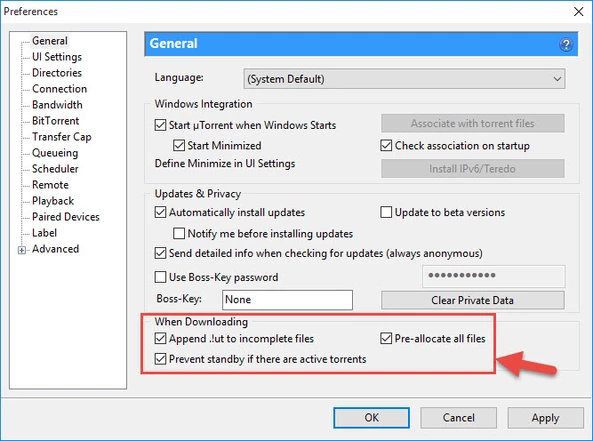Close the Preferences dialog window
Viewport: 593px width, 441px height.
click(578, 11)
